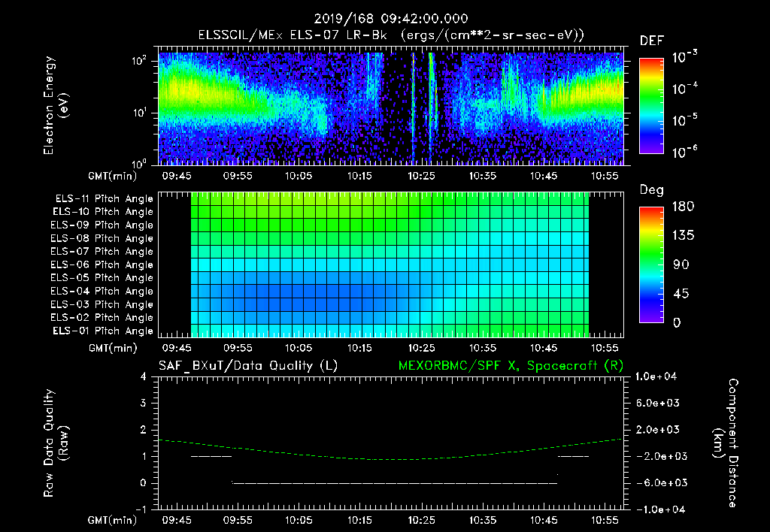
Task: Click the 09:45 tick under pitch angle plot
Action: 177,348
